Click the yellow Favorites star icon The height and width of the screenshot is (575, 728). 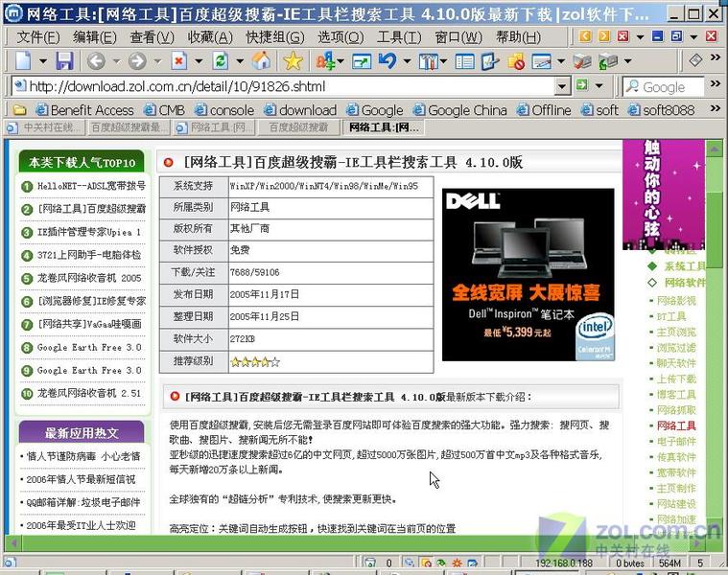293,60
